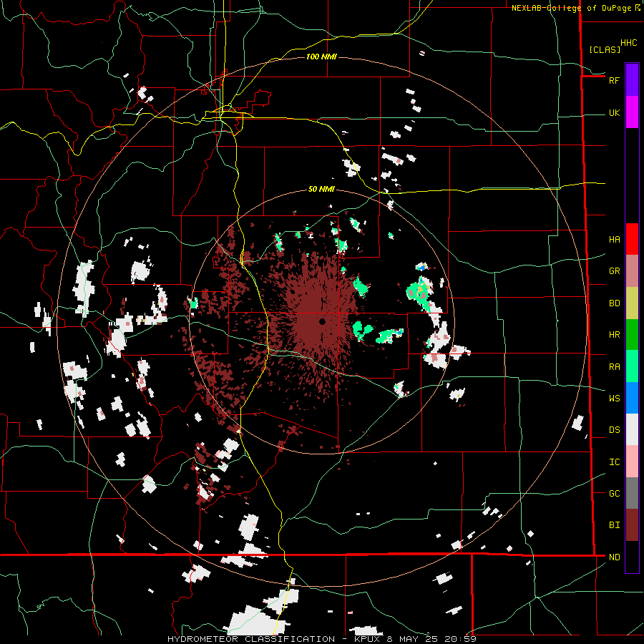Click the "HHC" product code text

click(x=629, y=43)
